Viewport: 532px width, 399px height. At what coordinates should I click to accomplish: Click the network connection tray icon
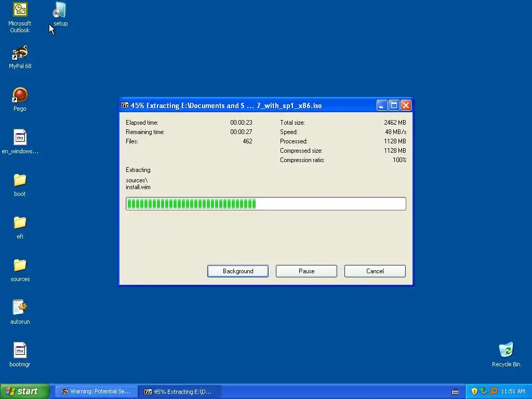coord(484,391)
